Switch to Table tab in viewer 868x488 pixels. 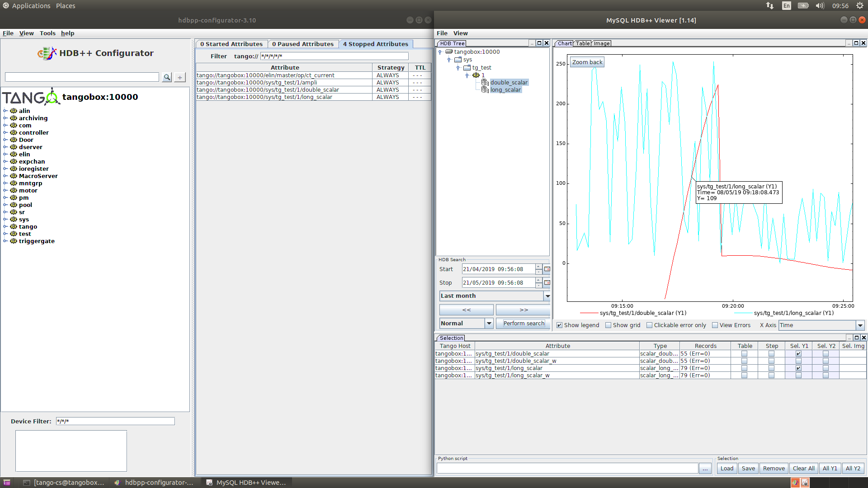583,43
